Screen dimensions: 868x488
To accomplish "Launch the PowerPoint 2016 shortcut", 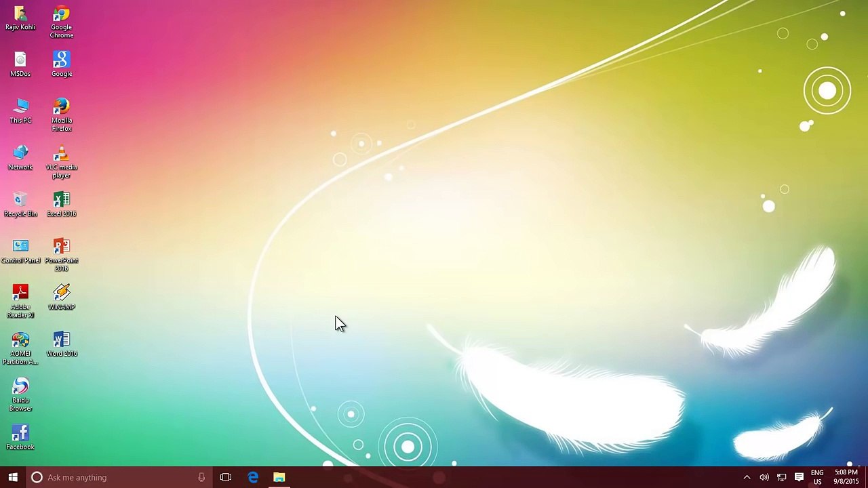I will click(x=61, y=256).
